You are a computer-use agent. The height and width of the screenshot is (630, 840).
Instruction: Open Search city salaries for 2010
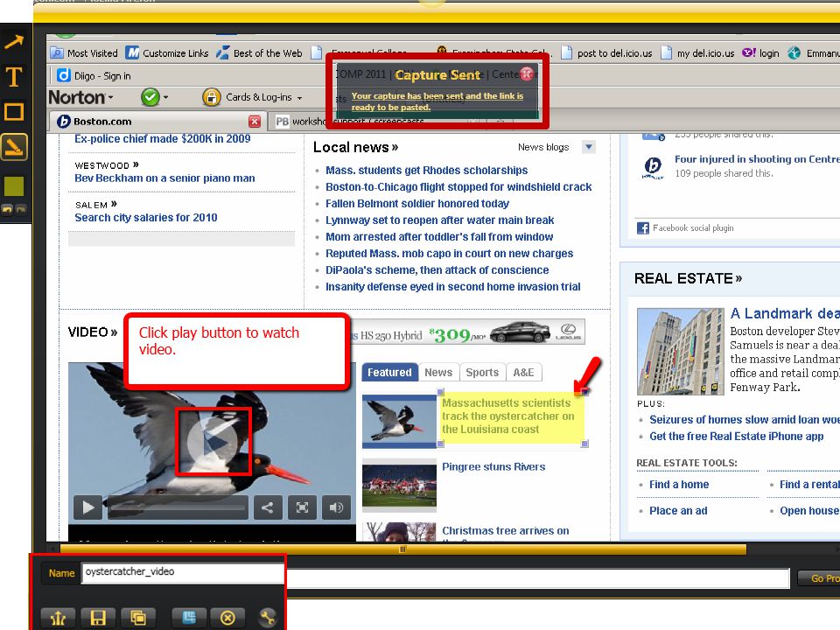(x=146, y=218)
